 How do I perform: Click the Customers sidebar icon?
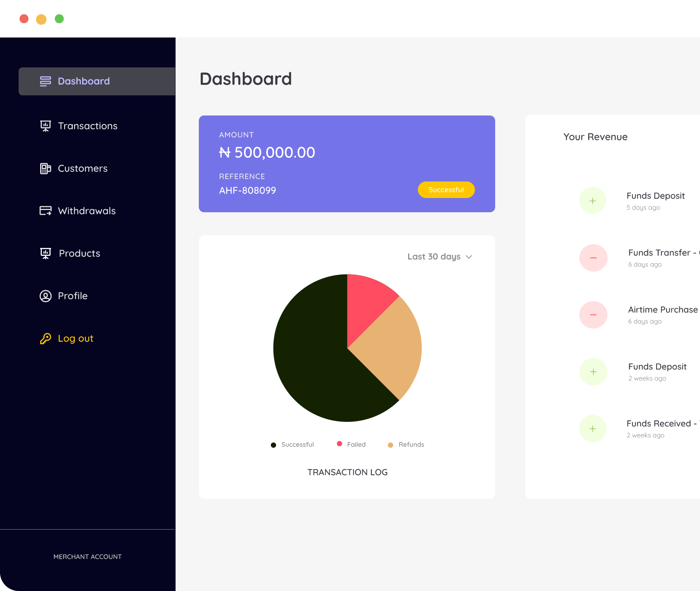click(45, 168)
